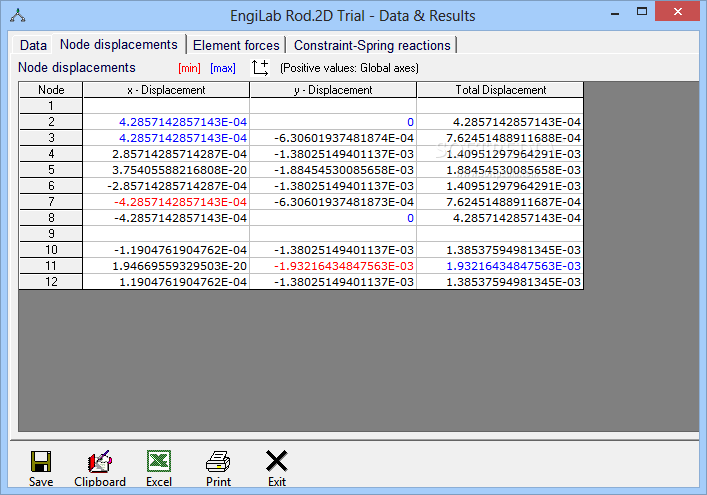
Task: Click node 10 x-displacement -1.1904761904762E-04
Action: tap(166, 250)
